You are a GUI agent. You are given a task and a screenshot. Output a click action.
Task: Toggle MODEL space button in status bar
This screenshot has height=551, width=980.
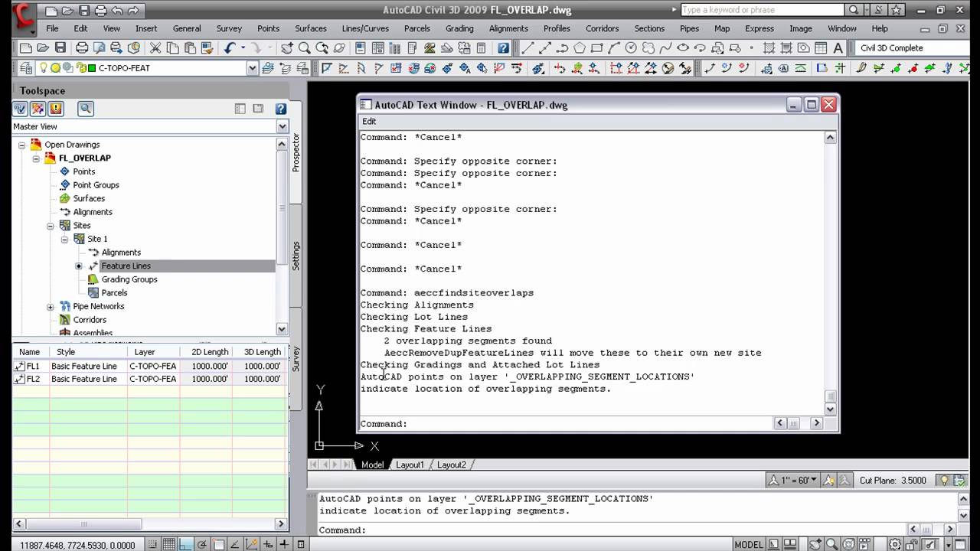click(749, 544)
